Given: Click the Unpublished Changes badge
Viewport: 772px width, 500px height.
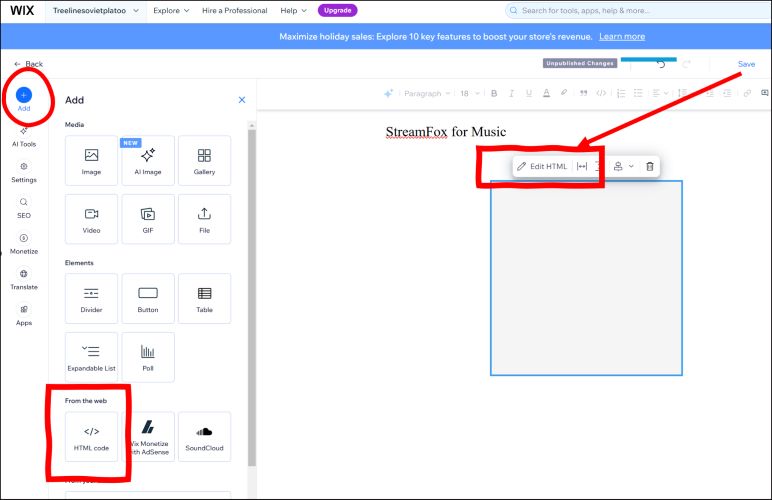Looking at the screenshot, I should [x=580, y=63].
